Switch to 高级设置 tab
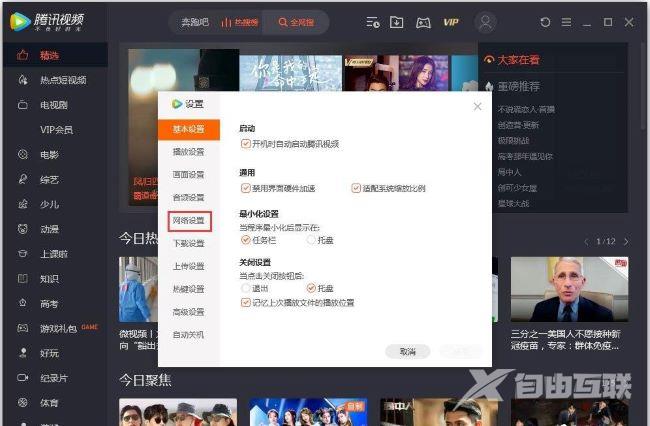 pyautogui.click(x=189, y=312)
